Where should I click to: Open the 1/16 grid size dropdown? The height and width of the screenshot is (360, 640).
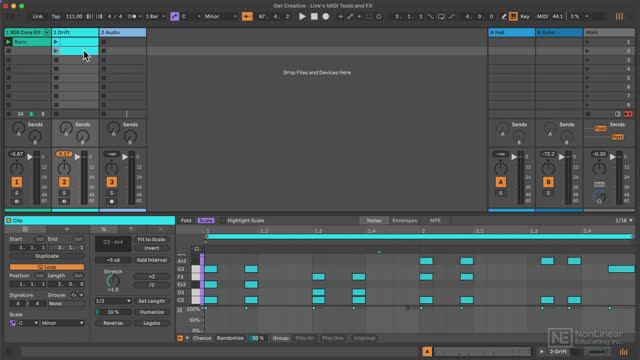(624, 220)
